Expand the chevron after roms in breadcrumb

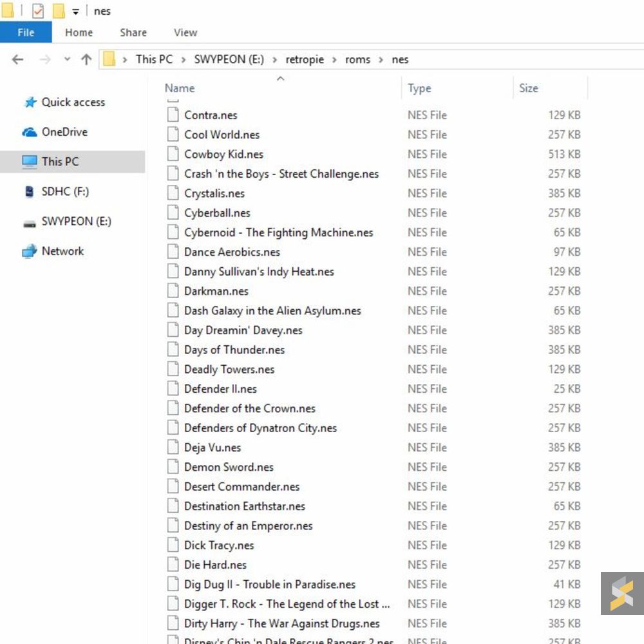pos(381,60)
